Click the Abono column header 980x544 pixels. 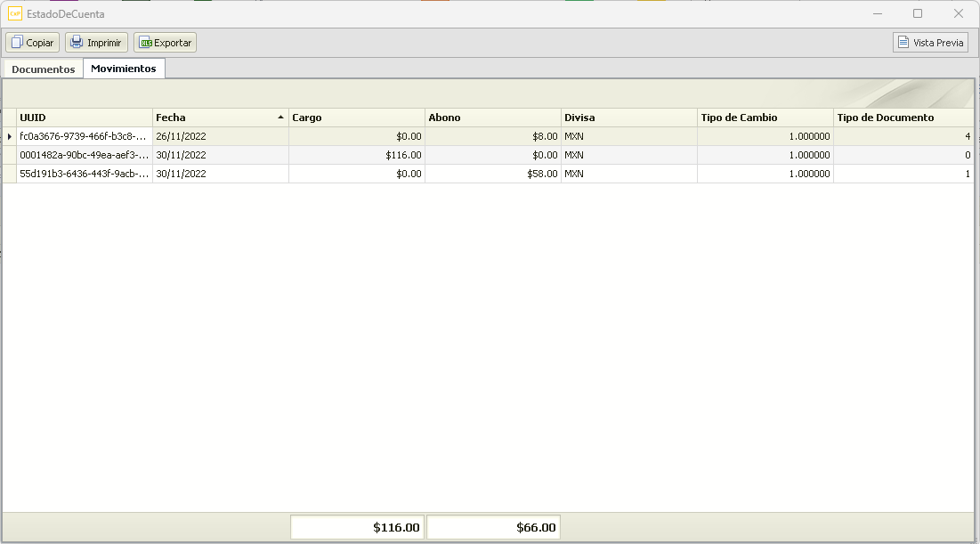click(x=492, y=118)
